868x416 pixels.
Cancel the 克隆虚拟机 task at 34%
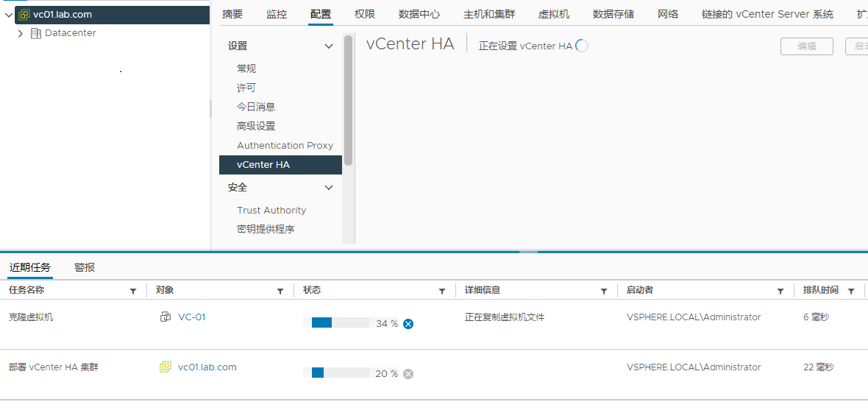pos(408,324)
